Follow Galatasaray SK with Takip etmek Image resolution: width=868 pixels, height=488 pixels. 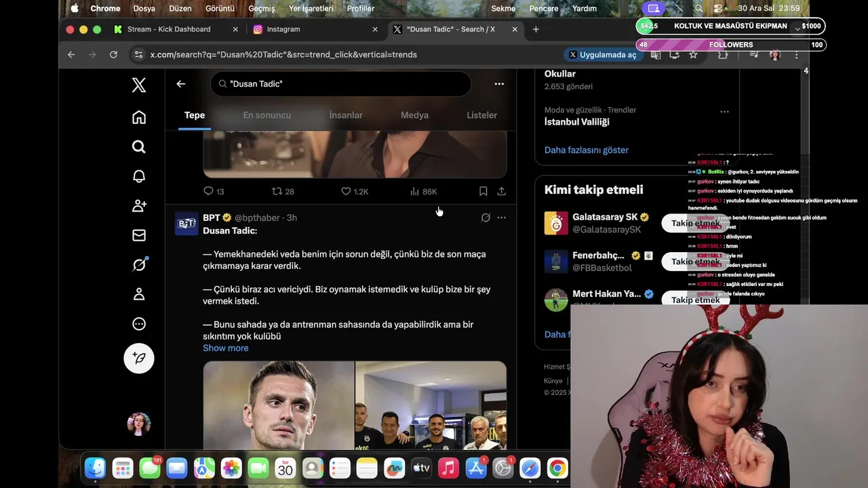click(x=696, y=223)
